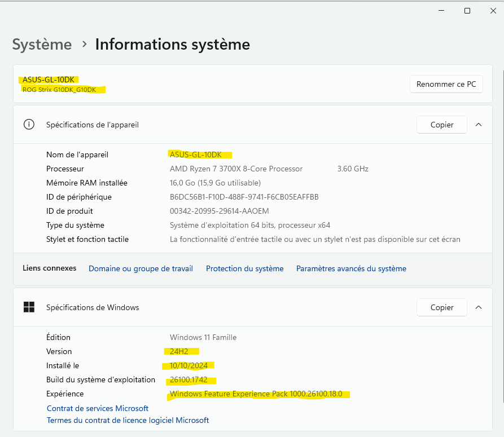The width and height of the screenshot is (504, 437).
Task: Open Paramètres avancés du système link
Action: 351,268
